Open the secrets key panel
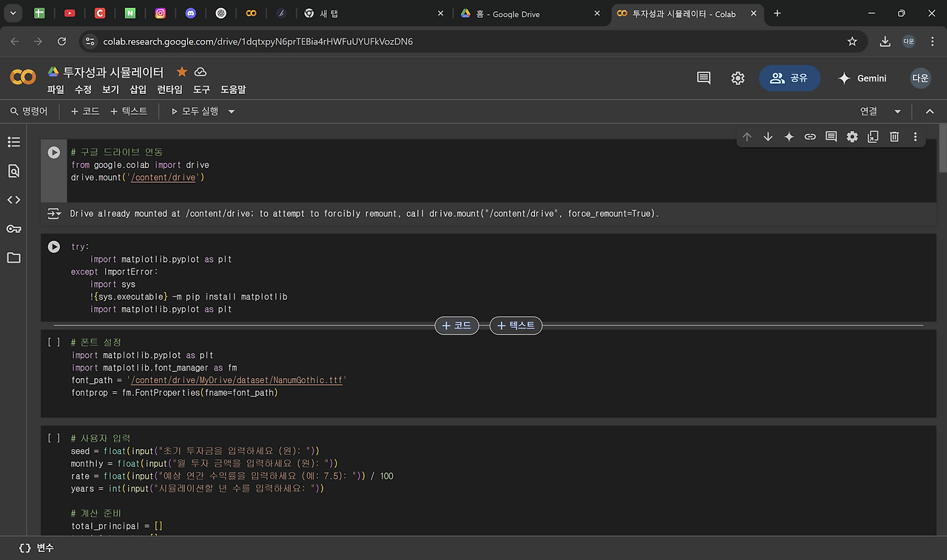The height and width of the screenshot is (560, 947). pyautogui.click(x=13, y=229)
